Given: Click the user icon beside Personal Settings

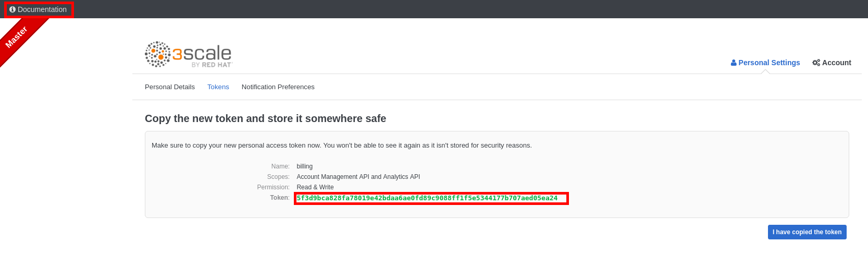Looking at the screenshot, I should [734, 63].
